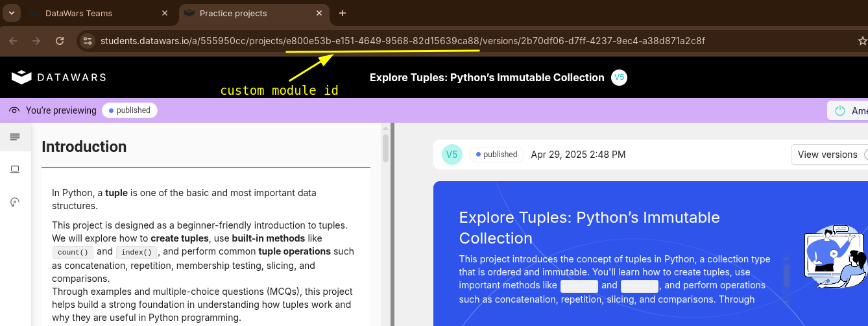Close the Practice projects tab
This screenshot has height=326, width=868.
[319, 13]
